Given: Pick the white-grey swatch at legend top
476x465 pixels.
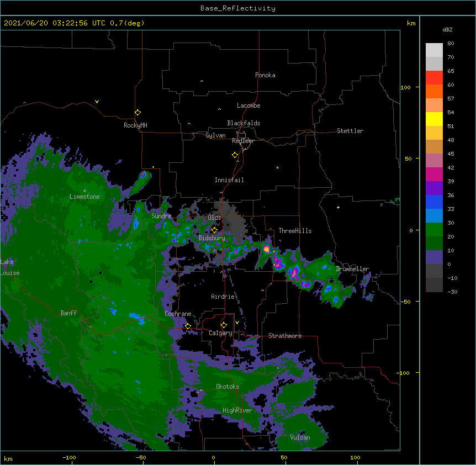Looking at the screenshot, I should point(434,50).
